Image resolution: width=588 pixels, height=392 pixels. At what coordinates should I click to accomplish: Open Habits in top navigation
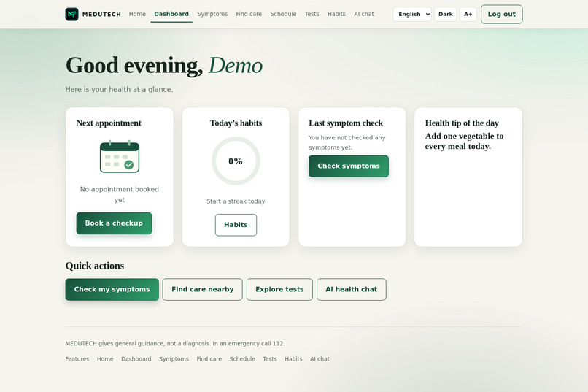[336, 14]
